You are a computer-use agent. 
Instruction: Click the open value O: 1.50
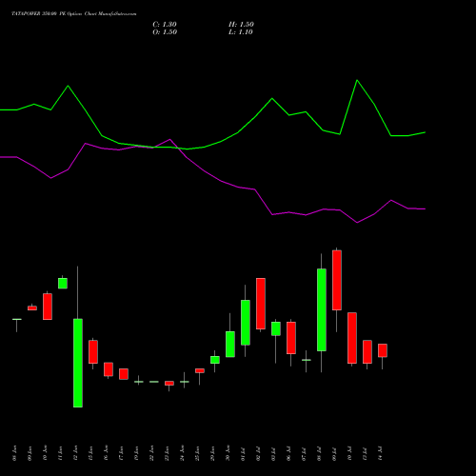(x=165, y=32)
